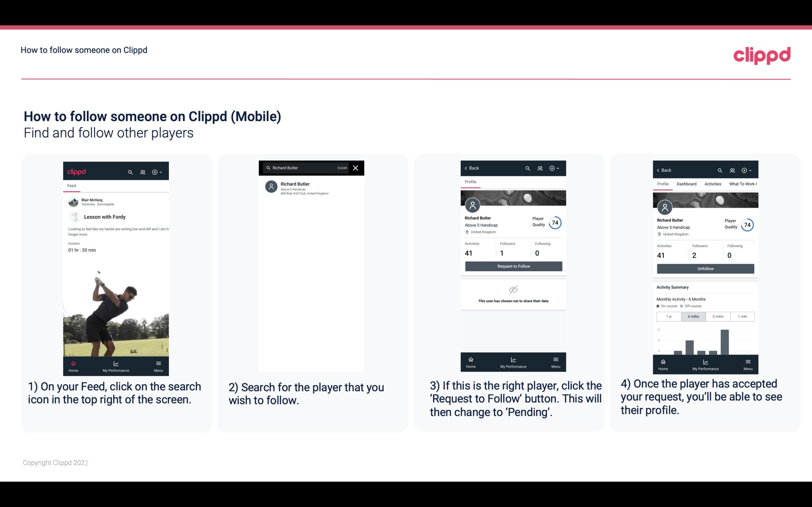Select the Dashboard tab on profile
This screenshot has width=812, height=507.
(687, 183)
